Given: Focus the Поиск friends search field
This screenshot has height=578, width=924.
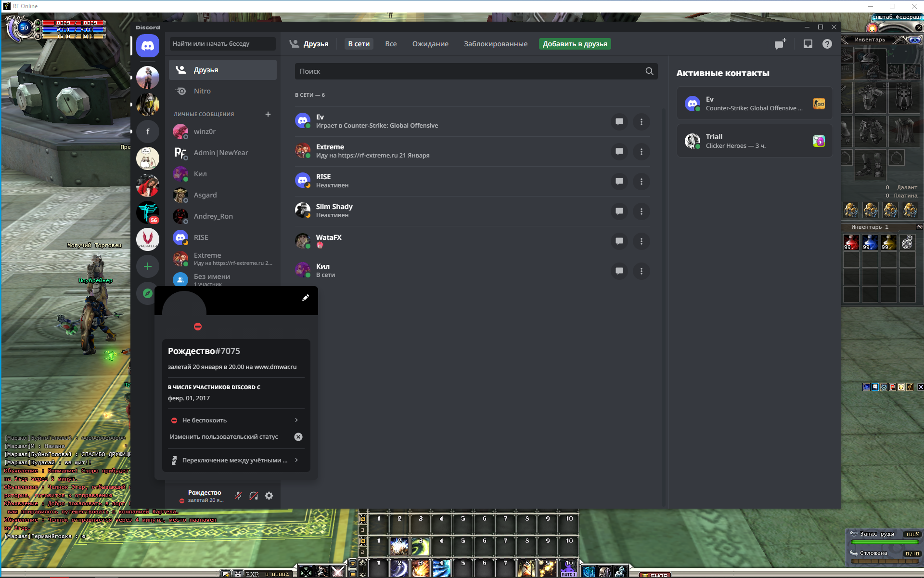Looking at the screenshot, I should click(476, 71).
